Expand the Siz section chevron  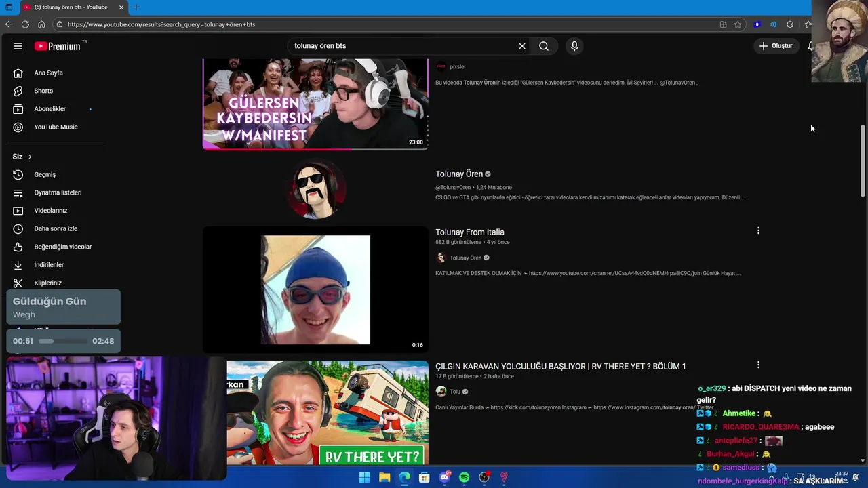(30, 157)
